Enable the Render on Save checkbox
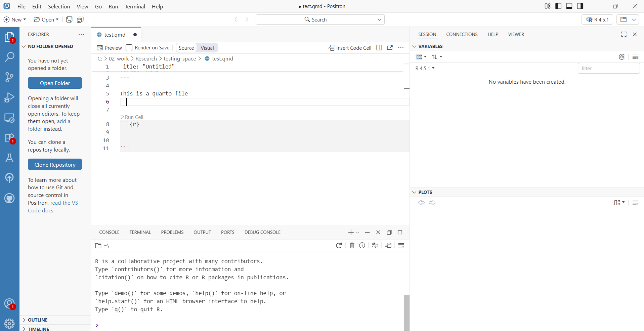Screen dimensions: 644x331 pos(129,48)
